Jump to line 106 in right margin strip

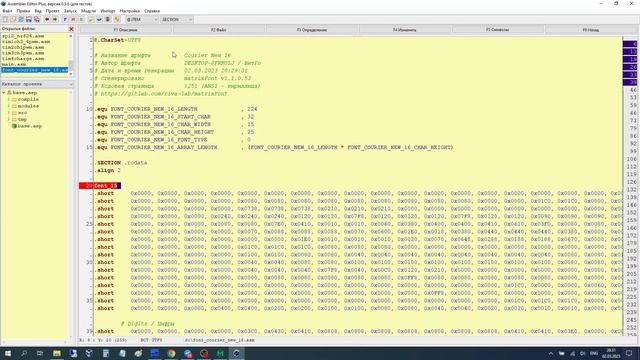pyautogui.click(x=631, y=159)
